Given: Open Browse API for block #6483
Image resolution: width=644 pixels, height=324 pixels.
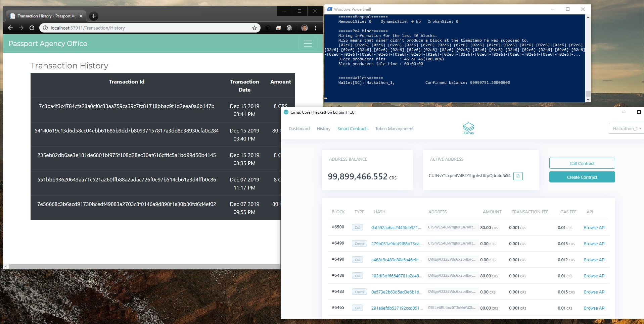Looking at the screenshot, I should point(595,292).
